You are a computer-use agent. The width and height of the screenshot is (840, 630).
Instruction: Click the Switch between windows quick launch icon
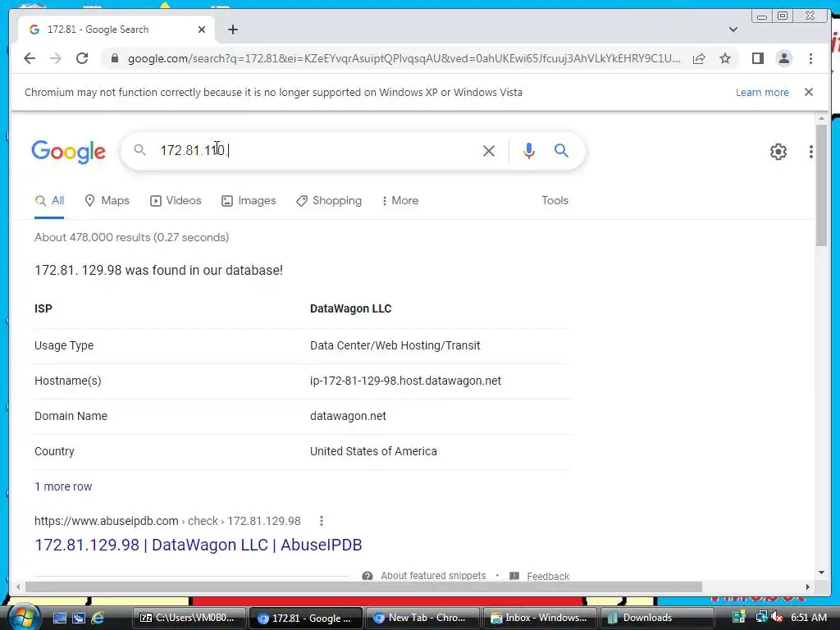pyautogui.click(x=78, y=618)
